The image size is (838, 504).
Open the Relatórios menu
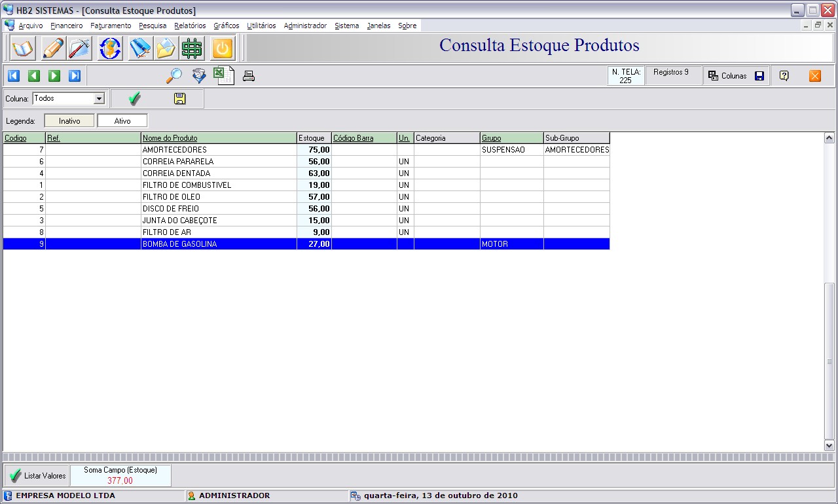click(190, 26)
